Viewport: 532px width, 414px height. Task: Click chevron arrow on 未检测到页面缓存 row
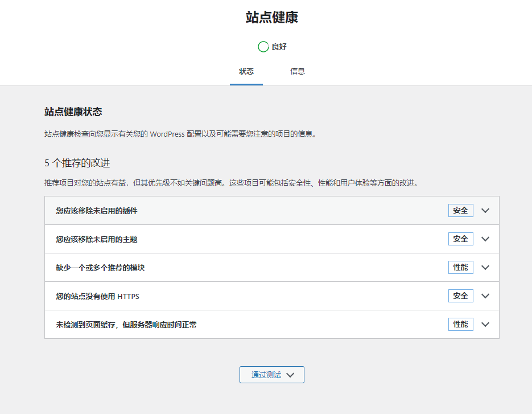(485, 325)
